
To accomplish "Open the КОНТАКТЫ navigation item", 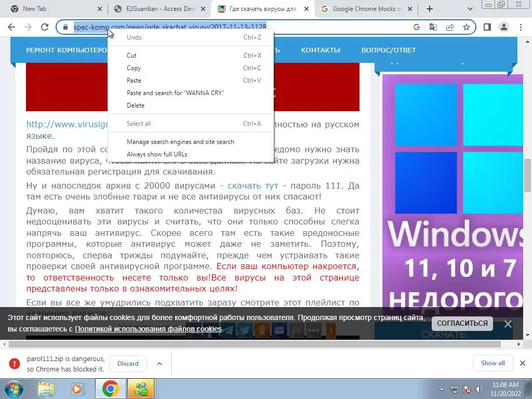I will (x=320, y=50).
